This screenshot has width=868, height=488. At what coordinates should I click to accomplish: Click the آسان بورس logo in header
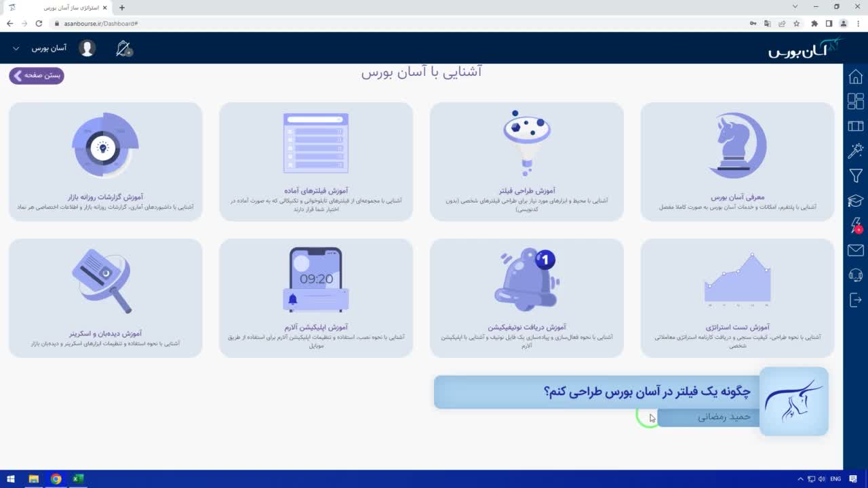point(805,48)
